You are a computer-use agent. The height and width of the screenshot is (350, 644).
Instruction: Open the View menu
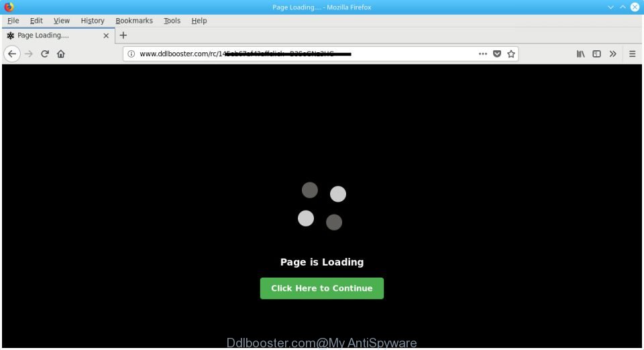tap(62, 21)
